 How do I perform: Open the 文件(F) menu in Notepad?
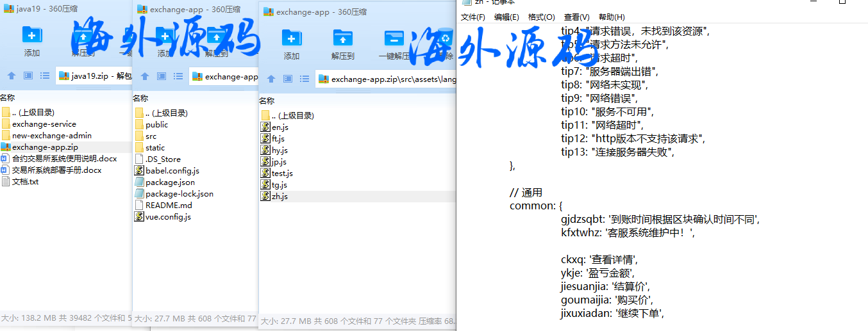473,17
